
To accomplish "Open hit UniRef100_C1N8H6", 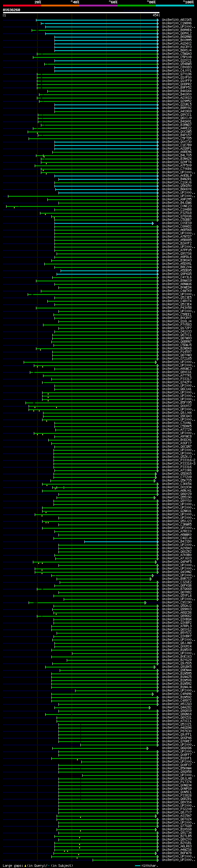I will click(177, 23).
